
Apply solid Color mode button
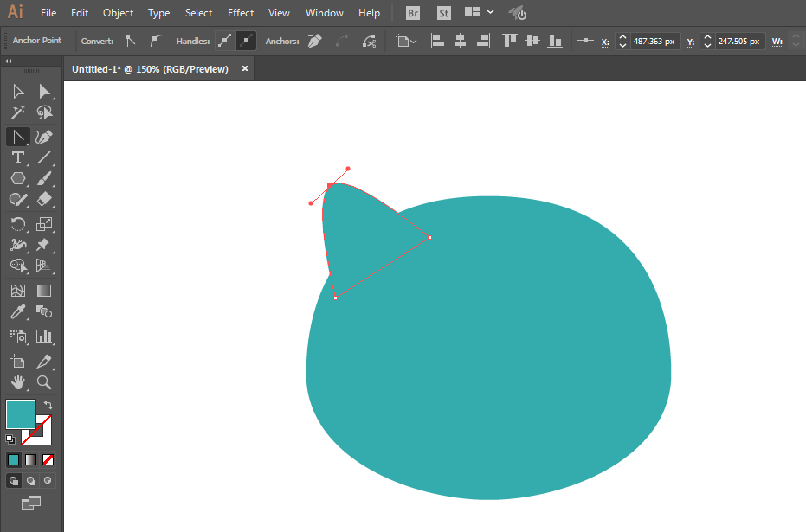tap(13, 459)
